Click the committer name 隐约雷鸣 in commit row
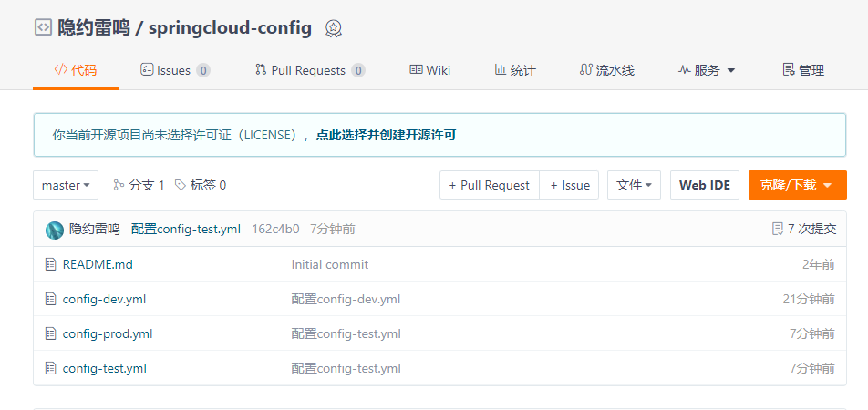 click(x=95, y=229)
